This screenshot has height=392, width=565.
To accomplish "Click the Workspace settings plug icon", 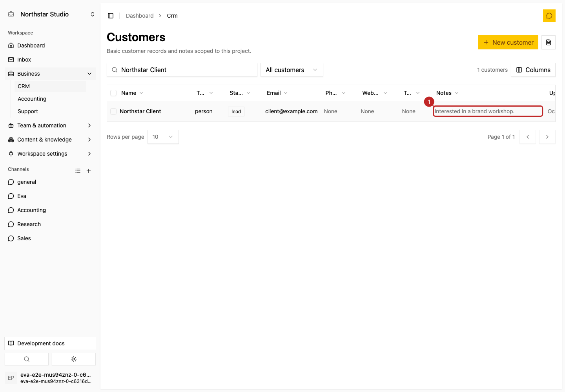I will [x=11, y=154].
